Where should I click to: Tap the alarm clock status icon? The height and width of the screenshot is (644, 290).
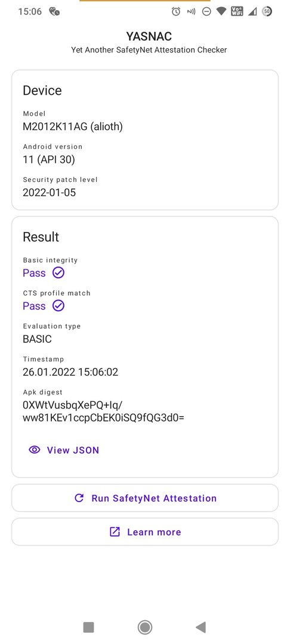pyautogui.click(x=176, y=11)
